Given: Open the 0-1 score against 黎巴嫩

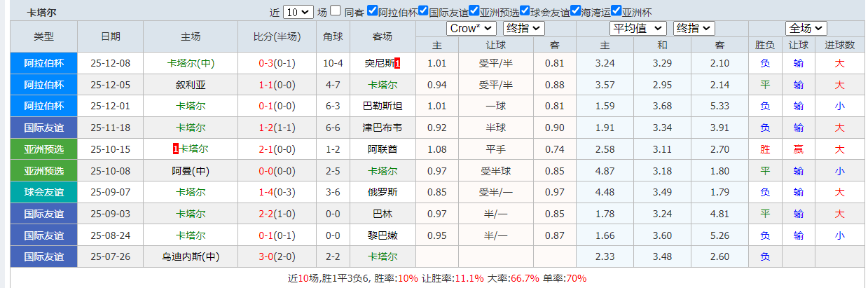Looking at the screenshot, I should 266,235.
